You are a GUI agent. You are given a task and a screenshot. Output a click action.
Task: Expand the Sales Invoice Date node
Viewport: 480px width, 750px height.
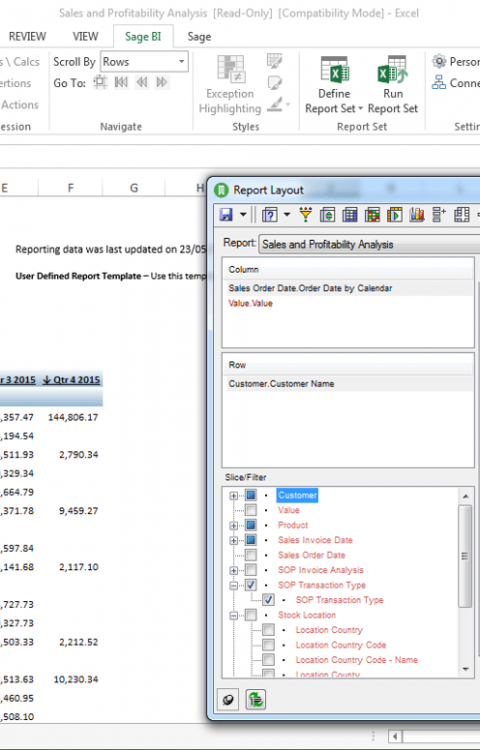[x=233, y=540]
